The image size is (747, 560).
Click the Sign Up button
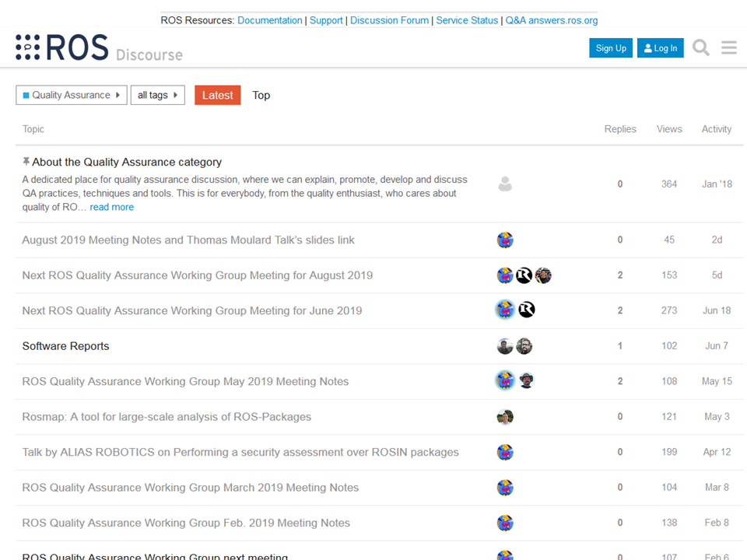(611, 48)
